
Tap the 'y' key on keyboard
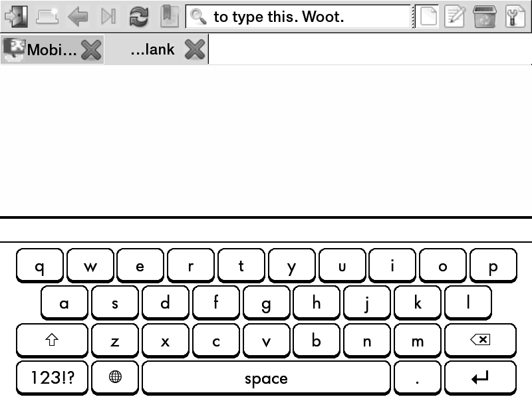tap(291, 265)
